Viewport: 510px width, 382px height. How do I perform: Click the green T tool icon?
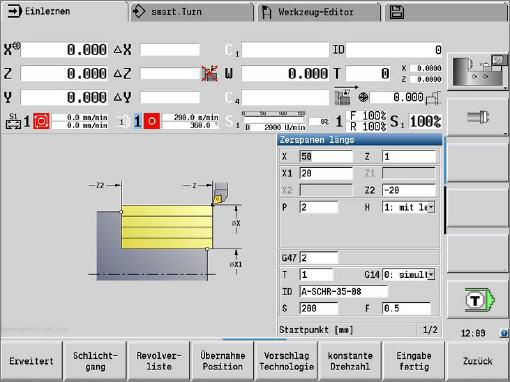coord(479,300)
